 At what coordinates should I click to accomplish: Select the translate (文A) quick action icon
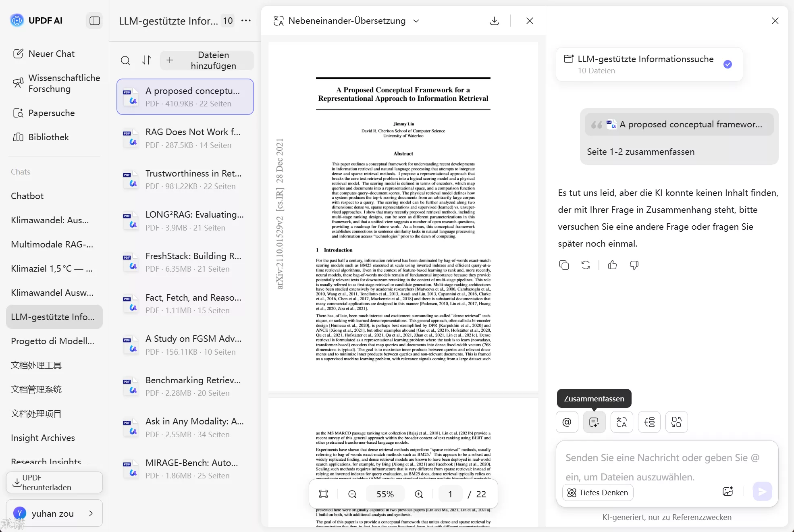click(x=621, y=422)
